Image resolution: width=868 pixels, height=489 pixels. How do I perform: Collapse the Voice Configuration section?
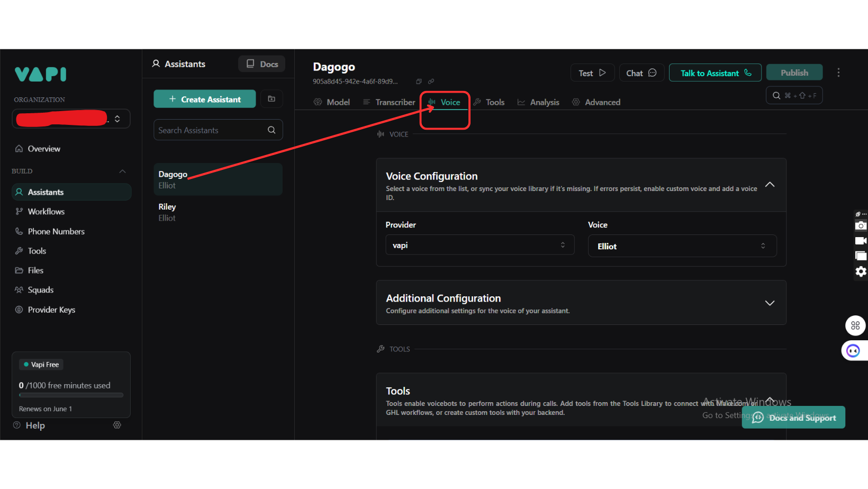pyautogui.click(x=770, y=185)
